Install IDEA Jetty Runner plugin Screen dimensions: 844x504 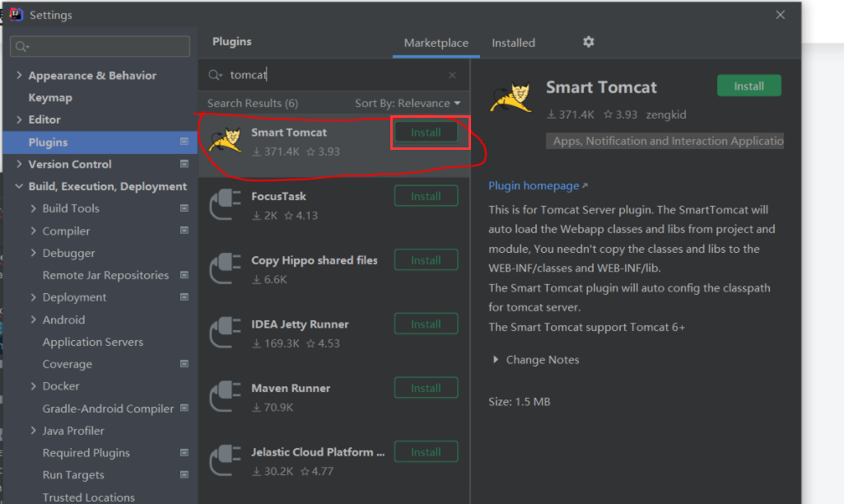(426, 324)
